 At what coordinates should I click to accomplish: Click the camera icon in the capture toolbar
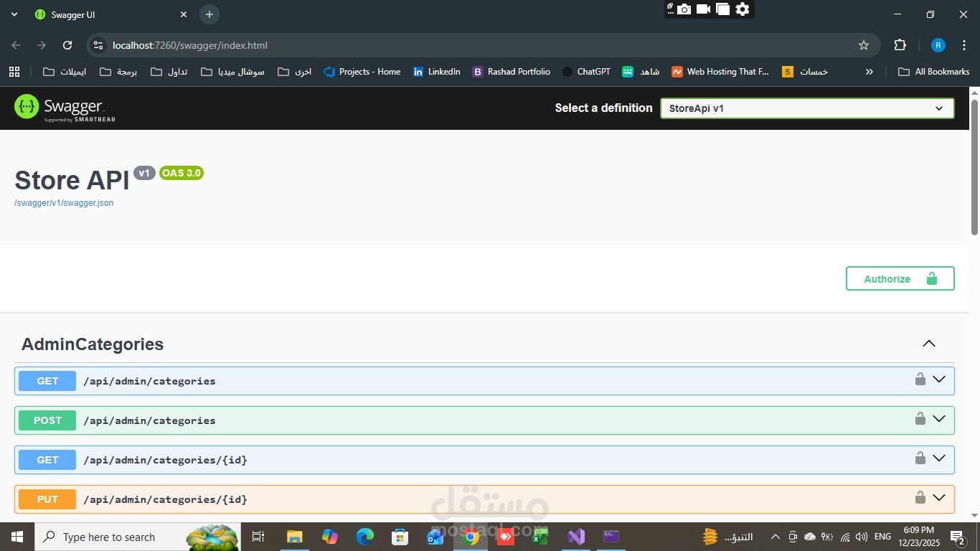coord(684,9)
